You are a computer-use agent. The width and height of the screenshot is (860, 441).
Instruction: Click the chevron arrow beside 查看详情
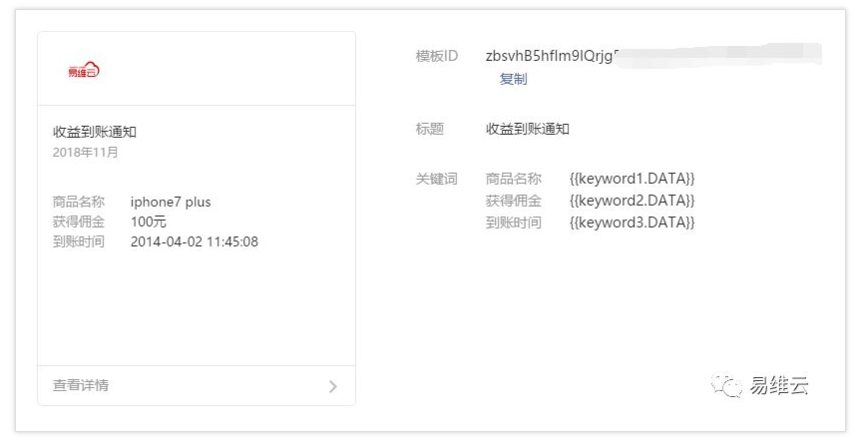(x=333, y=386)
